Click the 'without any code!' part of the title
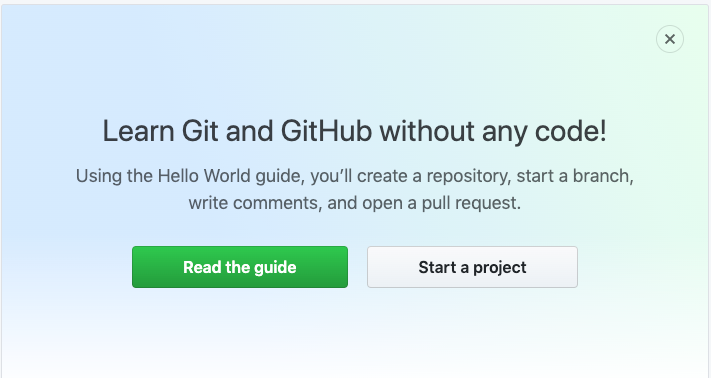The image size is (711, 378). tap(493, 131)
